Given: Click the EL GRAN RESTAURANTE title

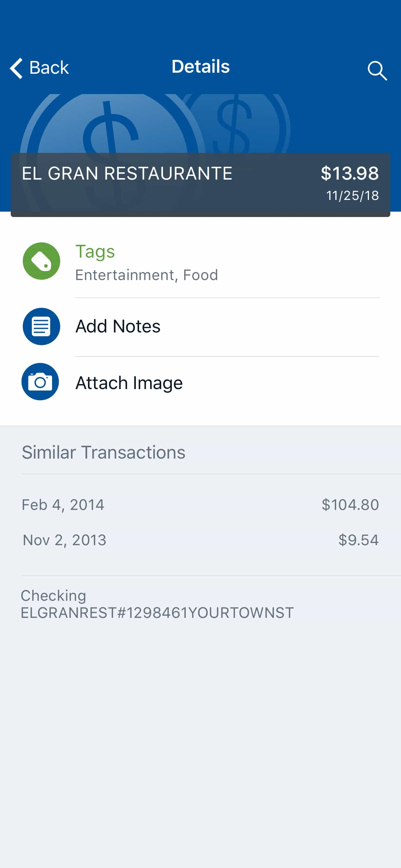Looking at the screenshot, I should tap(127, 174).
